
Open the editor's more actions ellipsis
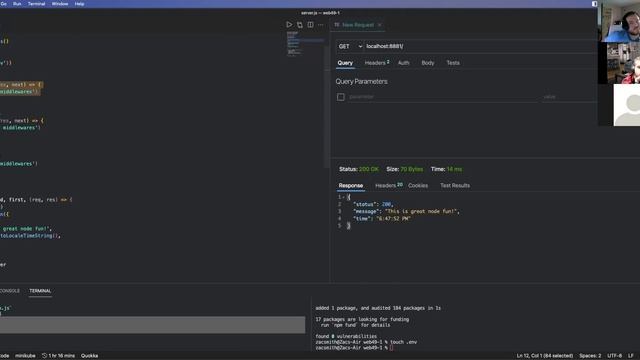coord(321,25)
